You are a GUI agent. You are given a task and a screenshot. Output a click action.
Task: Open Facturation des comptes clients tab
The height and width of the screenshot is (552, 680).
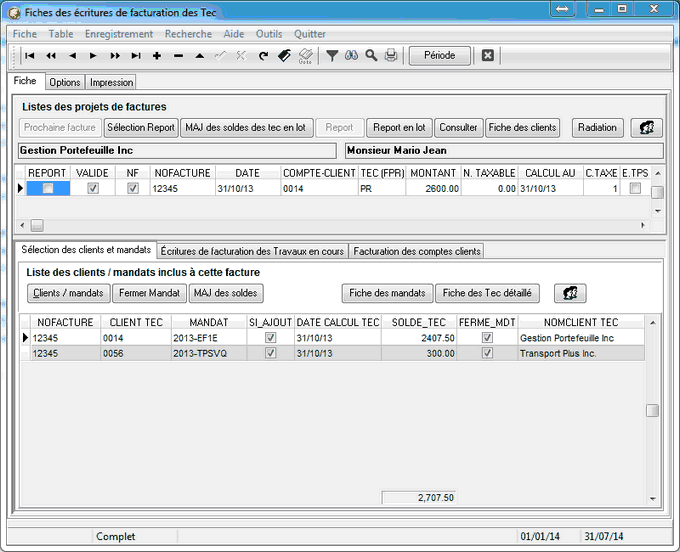pyautogui.click(x=417, y=252)
